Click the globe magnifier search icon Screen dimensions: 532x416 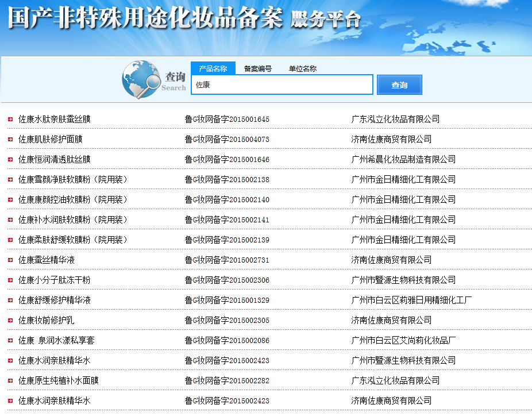click(x=141, y=79)
